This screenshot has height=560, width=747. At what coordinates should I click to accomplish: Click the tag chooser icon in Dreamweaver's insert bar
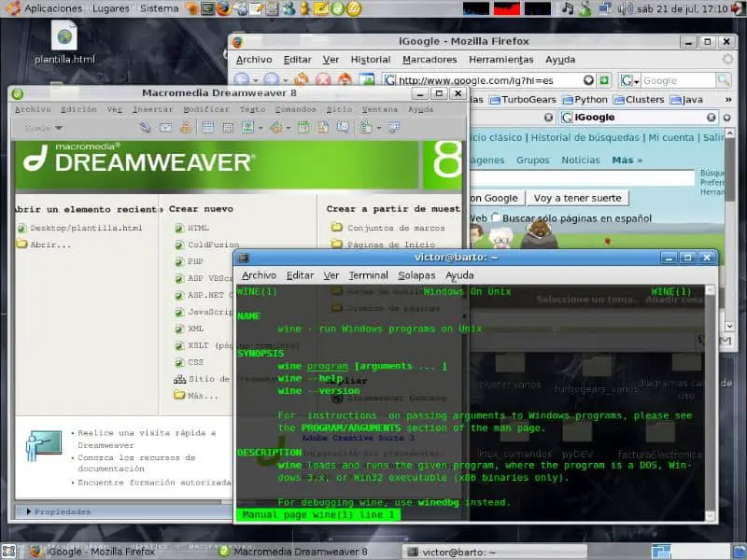[x=394, y=127]
